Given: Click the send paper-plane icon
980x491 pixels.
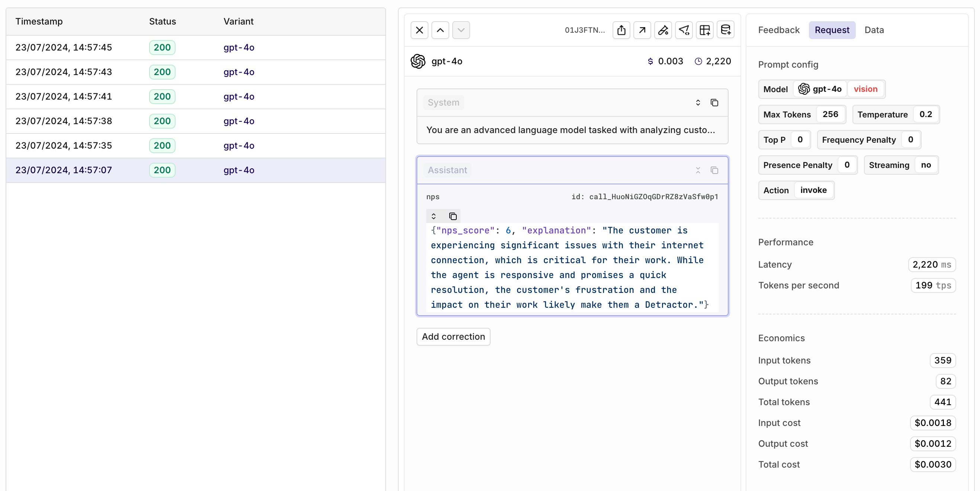Looking at the screenshot, I should (684, 30).
